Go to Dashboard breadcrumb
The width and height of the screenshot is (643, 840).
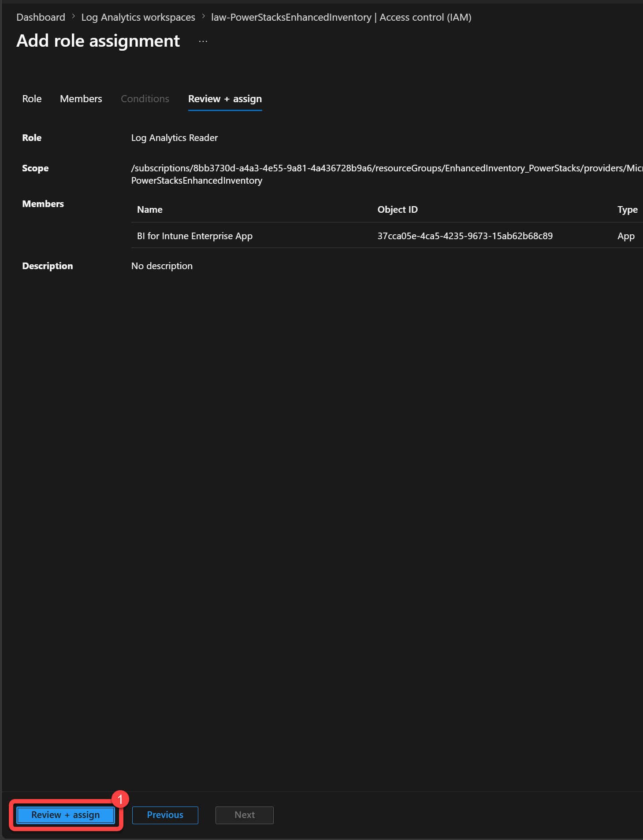point(41,17)
